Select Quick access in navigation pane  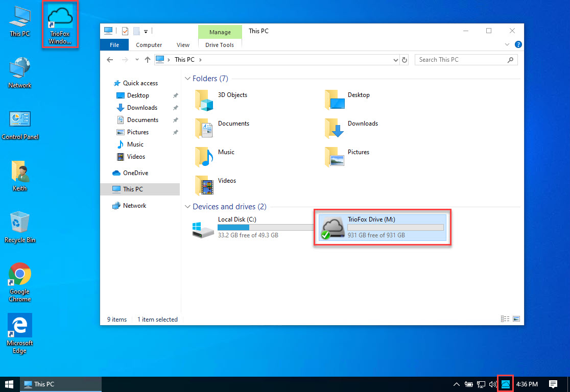click(x=140, y=83)
